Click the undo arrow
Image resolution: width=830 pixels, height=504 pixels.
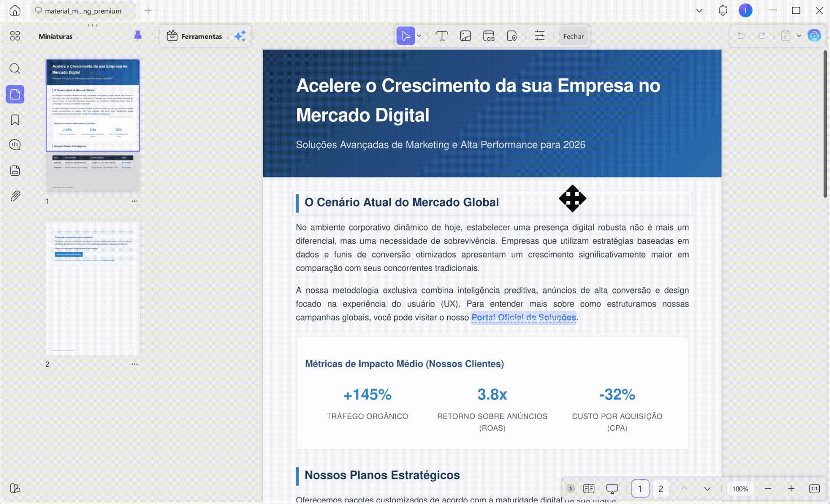pyautogui.click(x=741, y=36)
